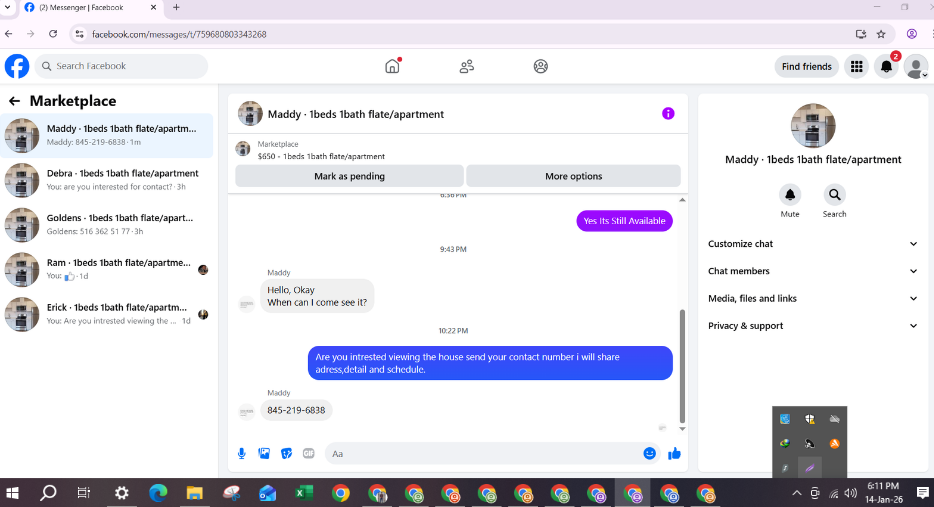The width and height of the screenshot is (934, 507).
Task: Collapse hidden system tray icons chevron
Action: 796,493
